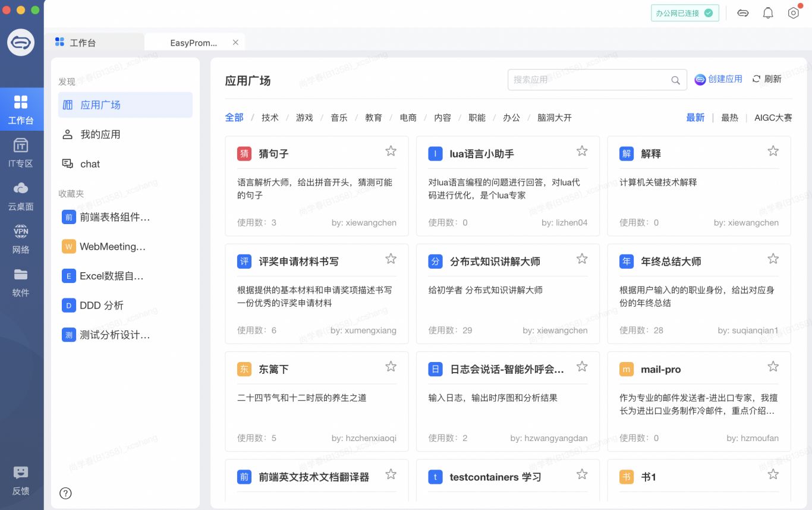Image resolution: width=812 pixels, height=510 pixels.
Task: Click the m icon on mail-pro card
Action: [627, 369]
